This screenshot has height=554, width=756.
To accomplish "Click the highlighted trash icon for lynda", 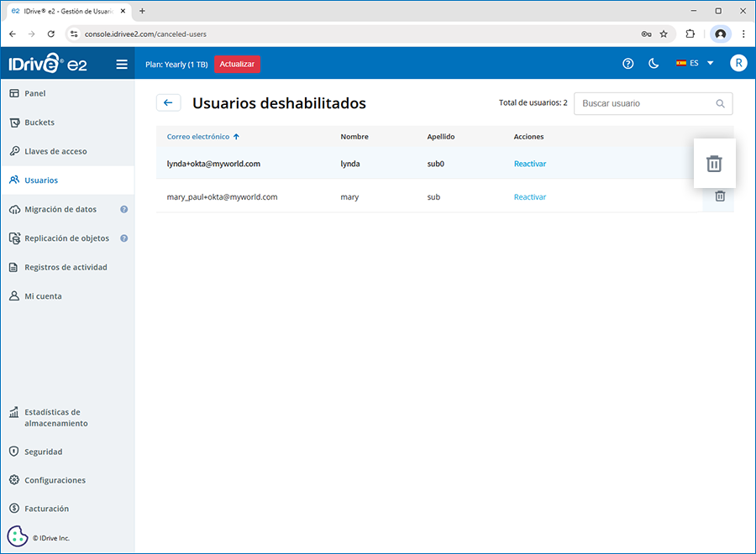I will tap(714, 163).
